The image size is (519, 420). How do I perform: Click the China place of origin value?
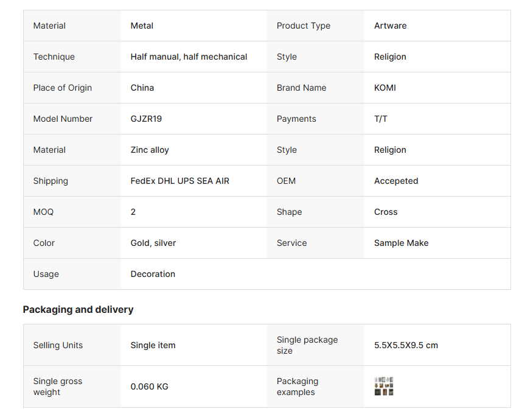[142, 88]
